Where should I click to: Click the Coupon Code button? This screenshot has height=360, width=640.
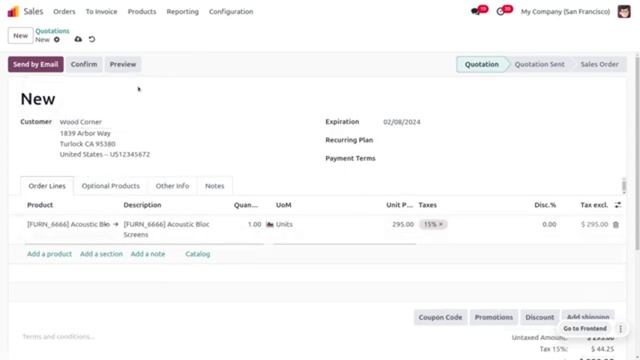pyautogui.click(x=440, y=317)
